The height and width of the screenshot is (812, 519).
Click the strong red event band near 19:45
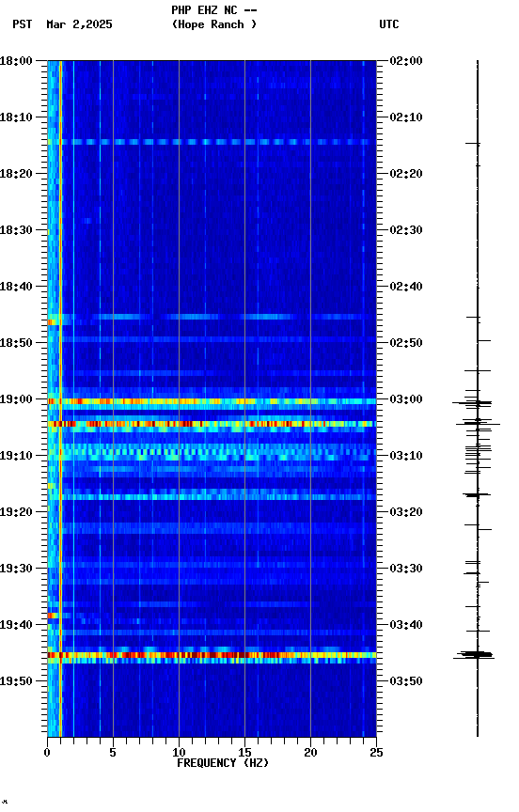tap(212, 656)
